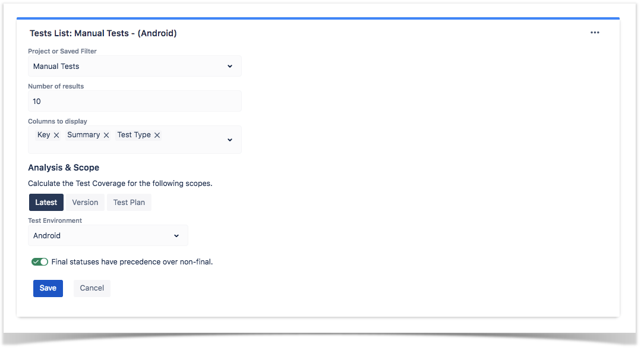Click the Key column tag label
644x350 pixels.
pyautogui.click(x=43, y=135)
